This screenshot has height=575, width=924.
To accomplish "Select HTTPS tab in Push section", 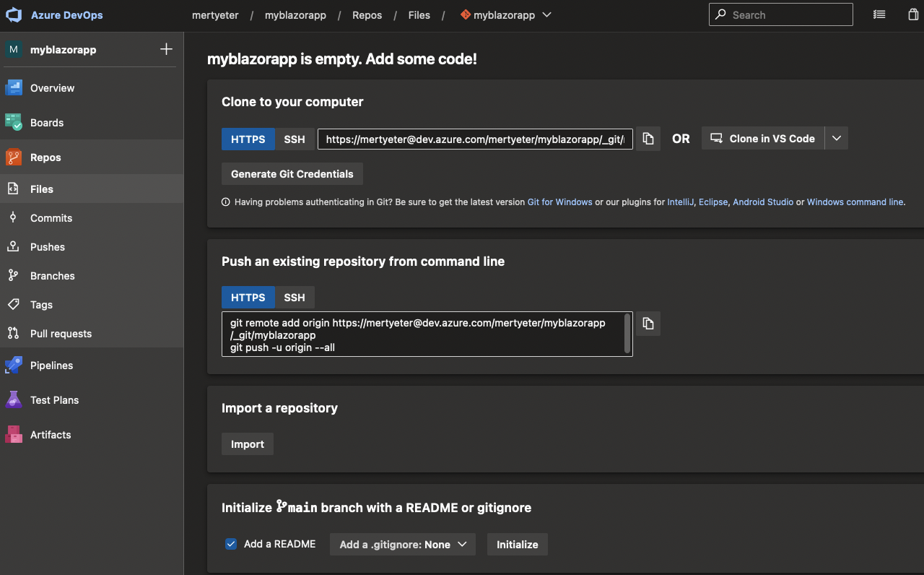I will (x=248, y=298).
